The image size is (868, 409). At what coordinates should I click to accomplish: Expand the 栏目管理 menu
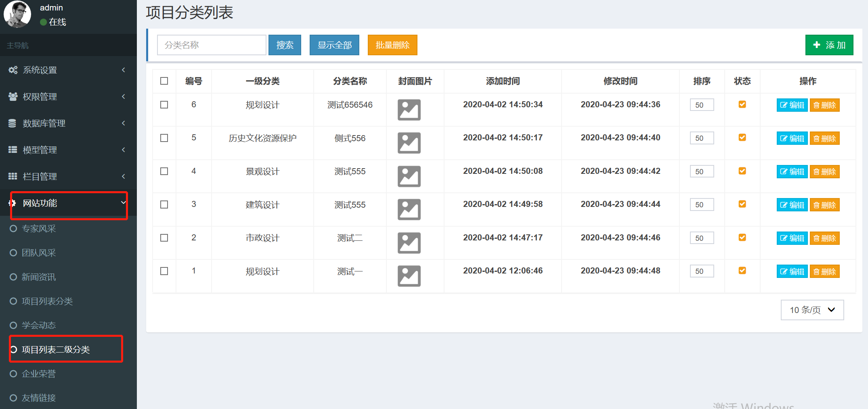pos(68,176)
